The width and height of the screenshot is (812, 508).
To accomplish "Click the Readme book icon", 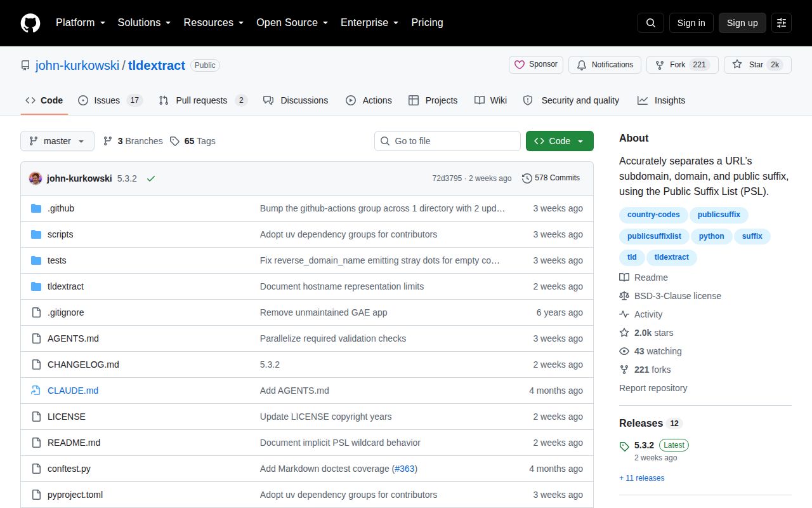I will click(x=624, y=277).
